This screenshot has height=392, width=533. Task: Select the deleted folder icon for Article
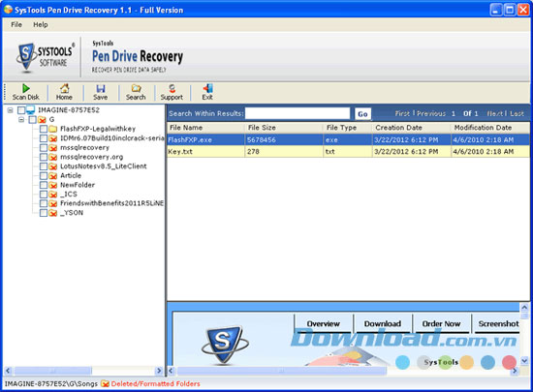click(x=52, y=176)
